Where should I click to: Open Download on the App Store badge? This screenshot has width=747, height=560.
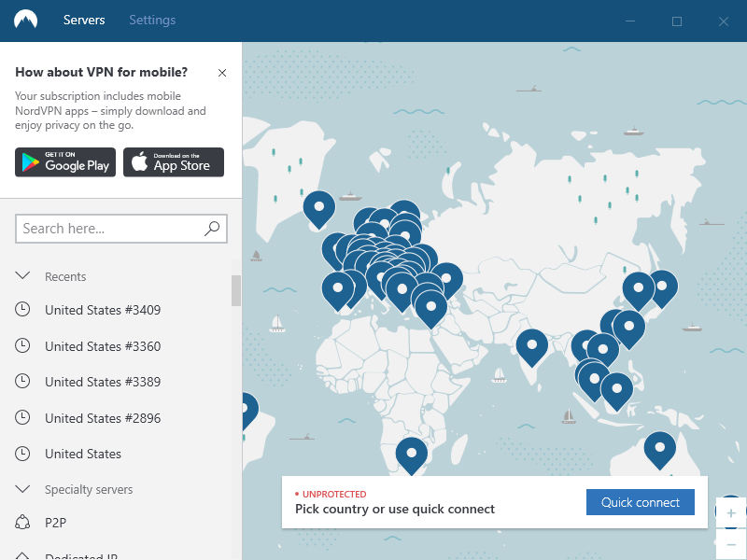coord(174,162)
